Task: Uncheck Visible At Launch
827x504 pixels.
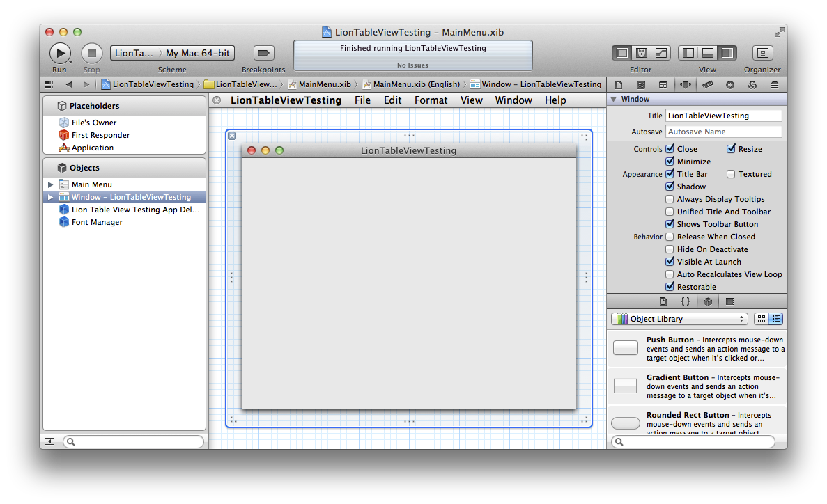Action: pyautogui.click(x=670, y=262)
